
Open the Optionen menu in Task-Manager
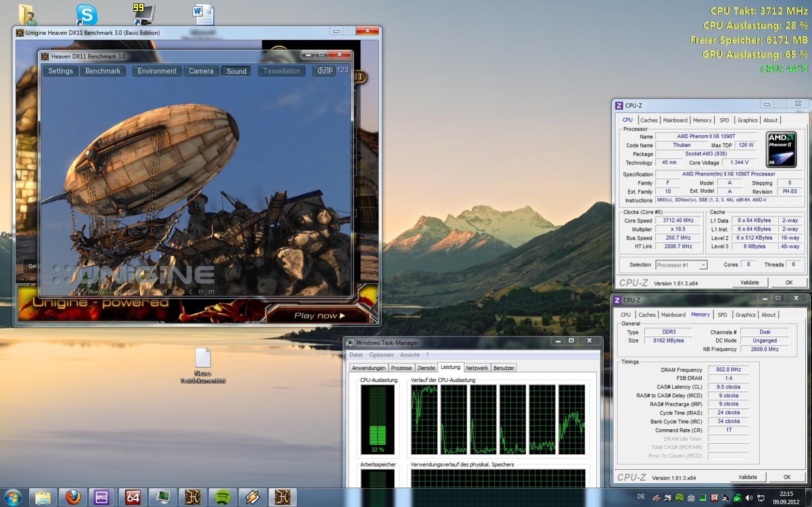point(381,355)
